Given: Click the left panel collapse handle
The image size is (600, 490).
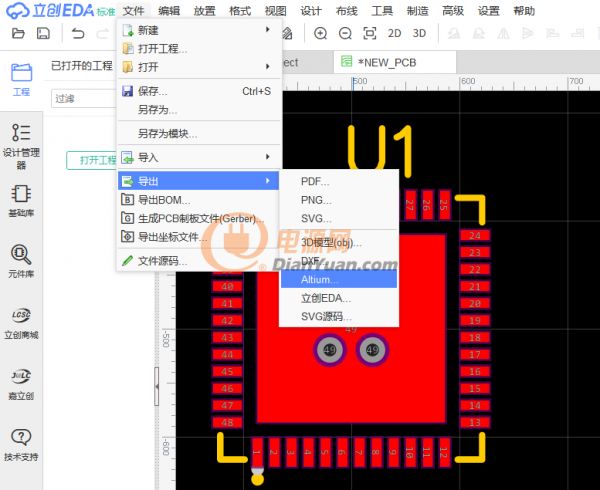Looking at the screenshot, I should (157, 386).
